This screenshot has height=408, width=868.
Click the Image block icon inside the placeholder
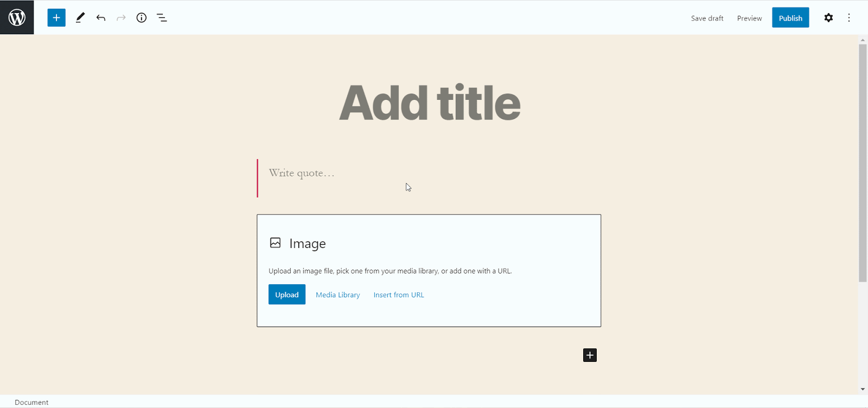pos(276,243)
